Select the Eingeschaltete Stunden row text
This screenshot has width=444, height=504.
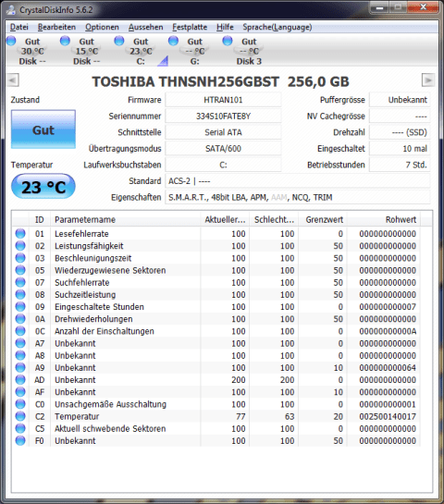pos(99,307)
